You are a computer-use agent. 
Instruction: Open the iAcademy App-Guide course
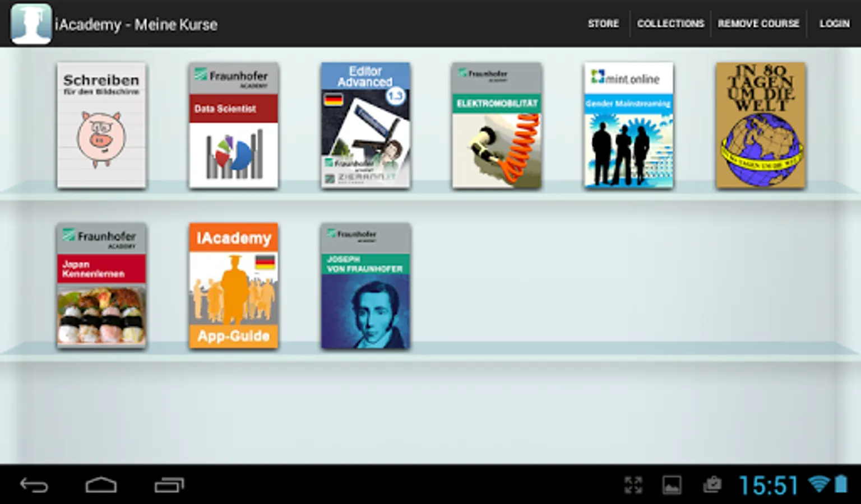[x=233, y=286]
